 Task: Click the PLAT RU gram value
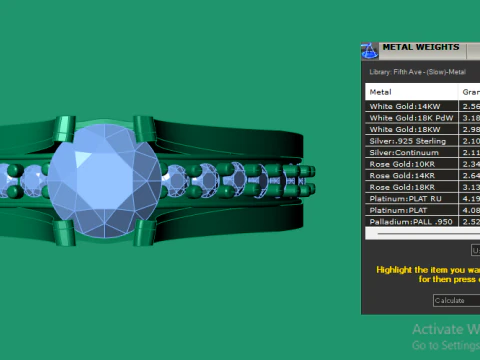tap(470, 199)
